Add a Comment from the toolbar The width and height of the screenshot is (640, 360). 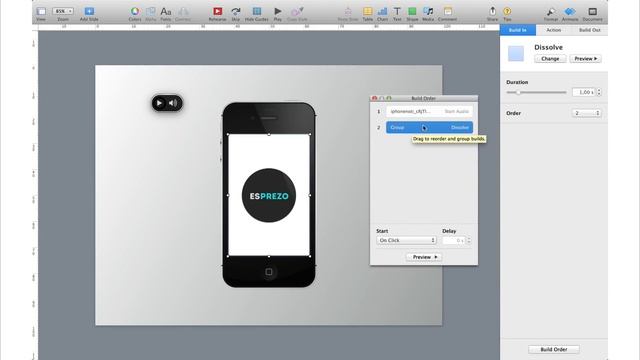tap(447, 13)
